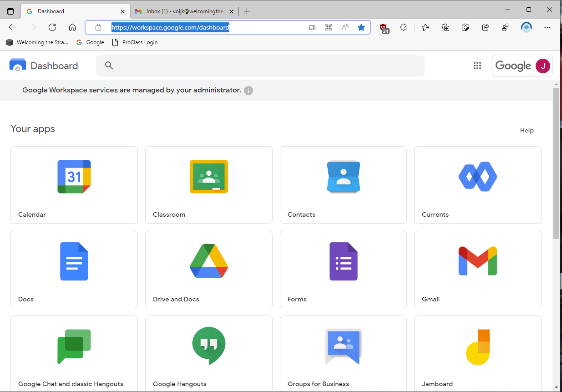Open the Classroom app icon
This screenshot has height=392, width=562.
click(x=209, y=177)
